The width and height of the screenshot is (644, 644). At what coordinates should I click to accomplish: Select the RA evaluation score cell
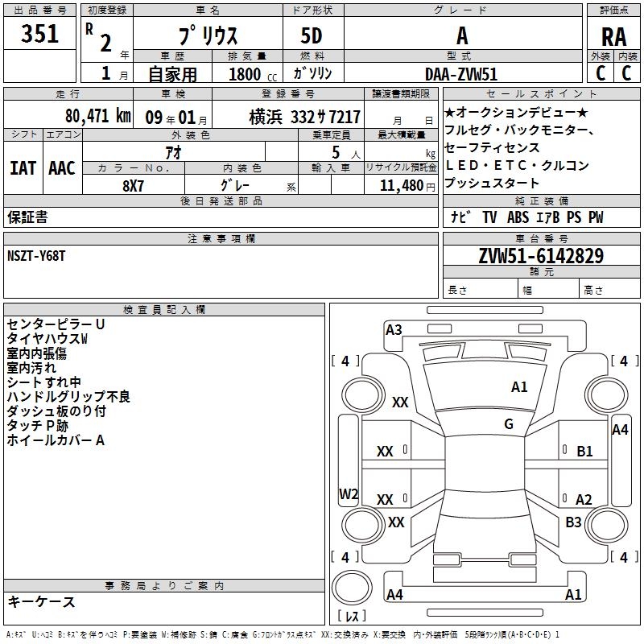click(x=613, y=37)
